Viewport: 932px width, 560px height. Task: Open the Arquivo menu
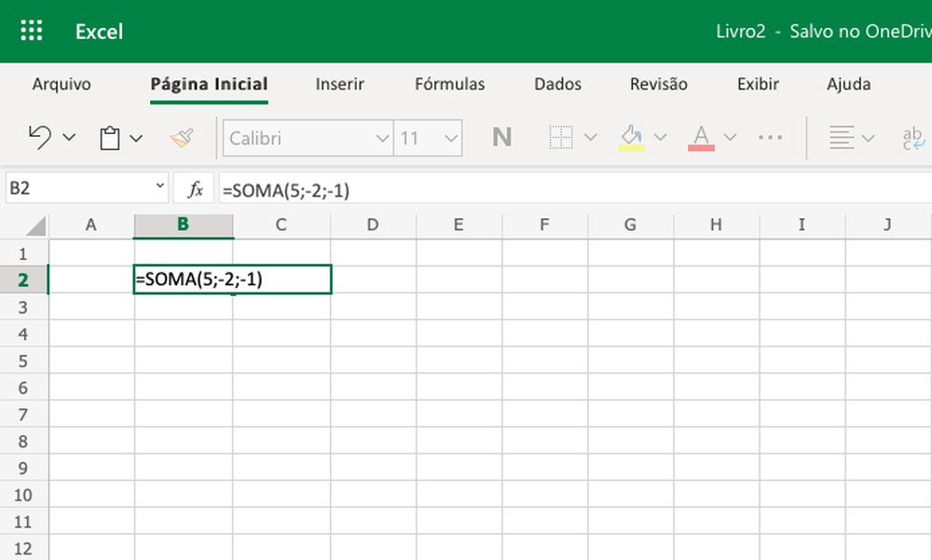(62, 84)
